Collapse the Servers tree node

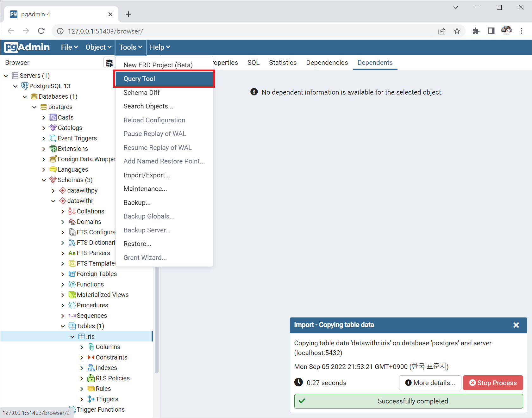pos(6,76)
